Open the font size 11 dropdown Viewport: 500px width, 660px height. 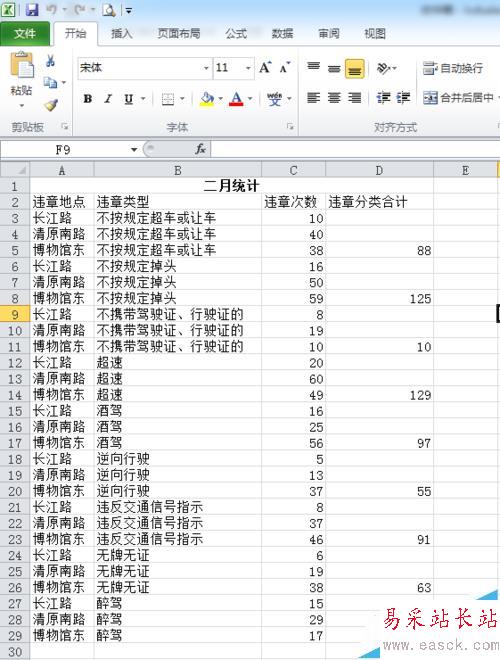248,68
